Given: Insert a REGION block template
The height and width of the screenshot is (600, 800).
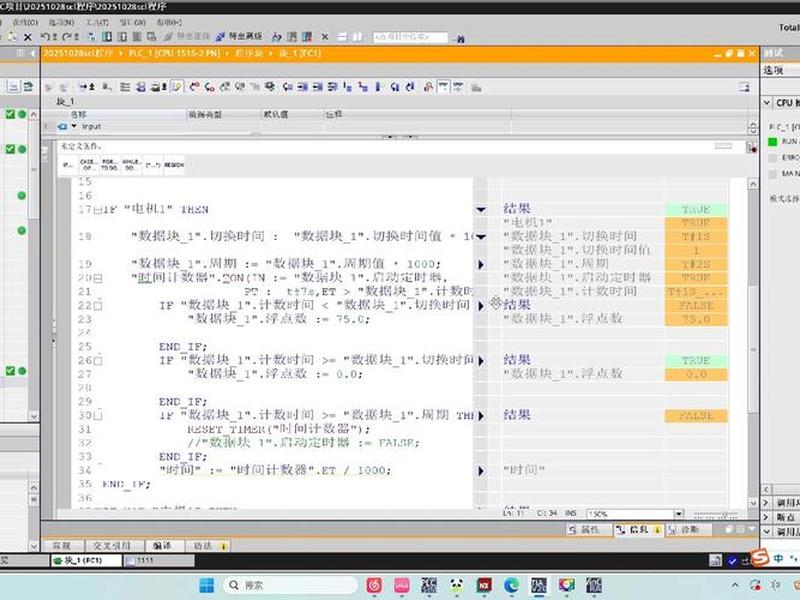Looking at the screenshot, I should pos(174,165).
